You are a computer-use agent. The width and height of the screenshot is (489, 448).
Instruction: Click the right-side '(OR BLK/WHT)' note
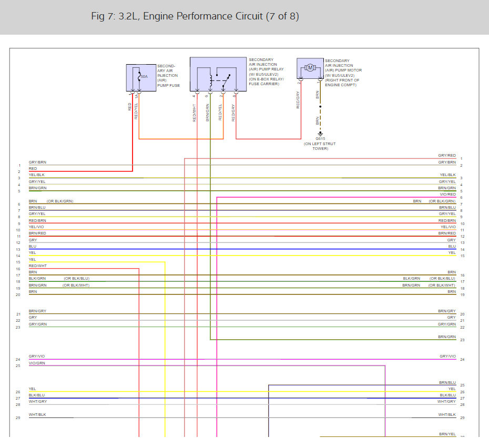click(442, 285)
